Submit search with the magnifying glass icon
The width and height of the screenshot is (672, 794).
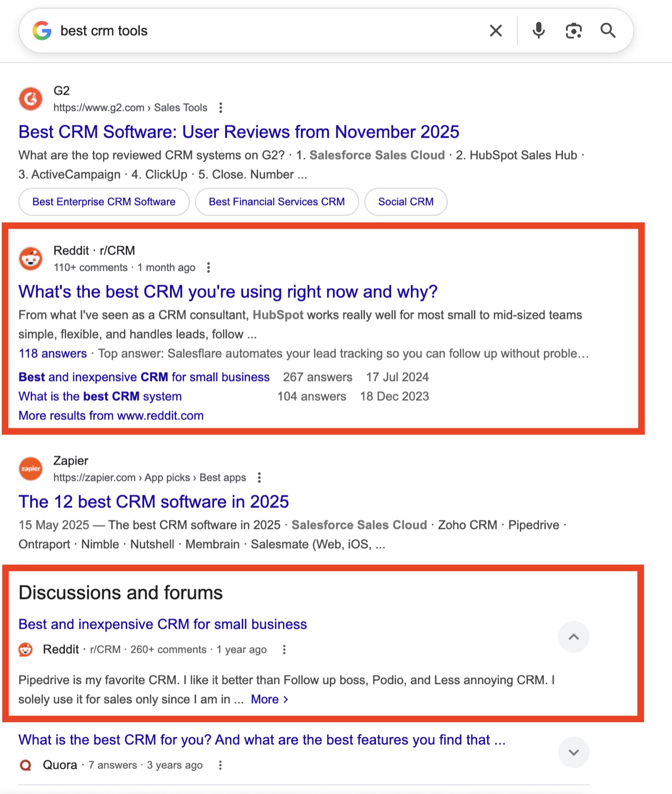pos(608,31)
